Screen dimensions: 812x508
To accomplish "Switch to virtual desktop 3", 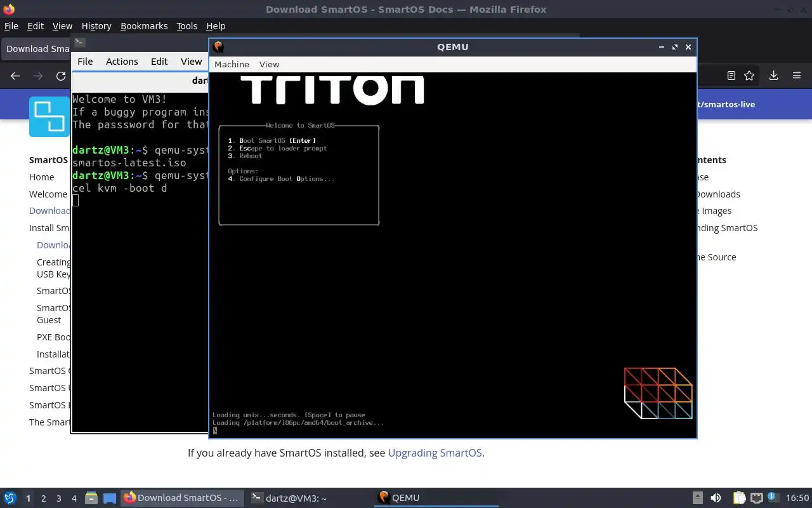I will 59,498.
